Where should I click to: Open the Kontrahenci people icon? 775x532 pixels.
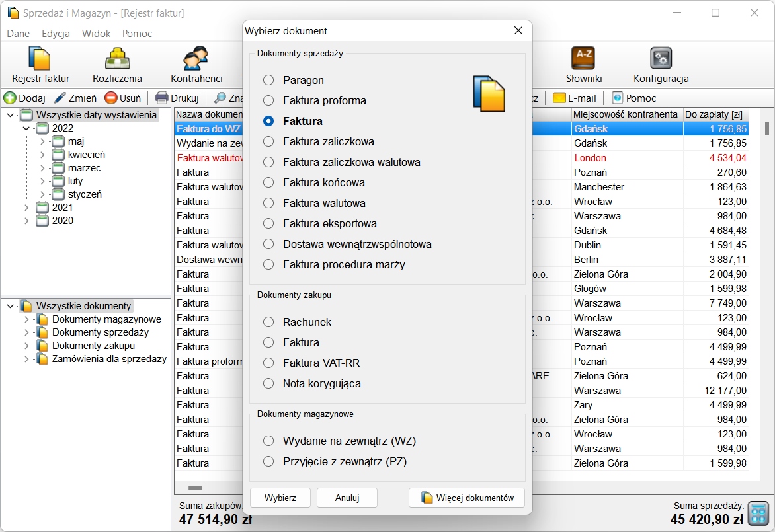click(196, 59)
